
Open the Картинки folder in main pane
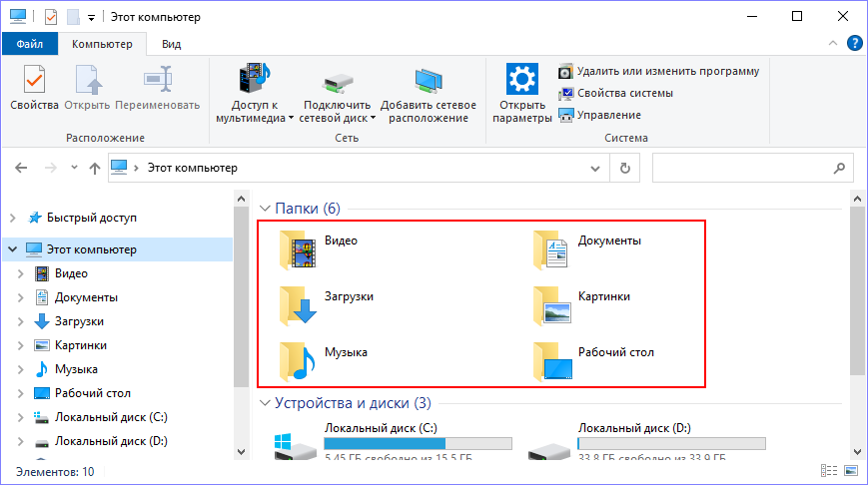[x=553, y=305]
